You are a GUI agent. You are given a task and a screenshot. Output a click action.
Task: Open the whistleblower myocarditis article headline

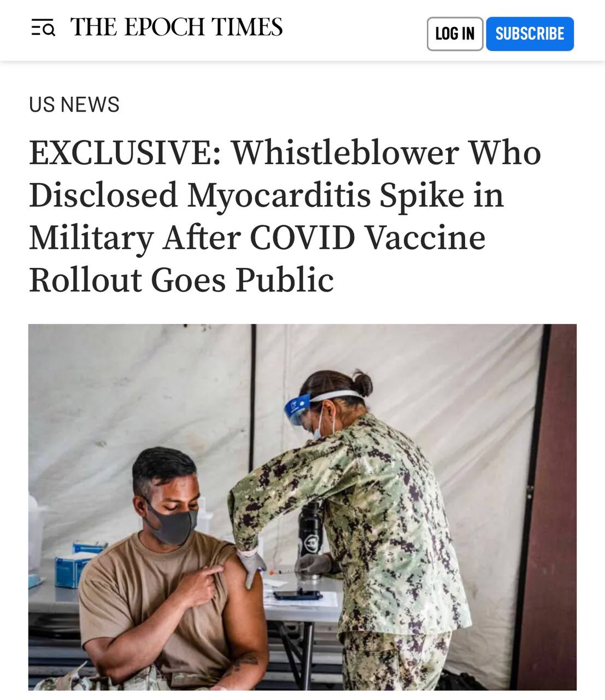285,216
